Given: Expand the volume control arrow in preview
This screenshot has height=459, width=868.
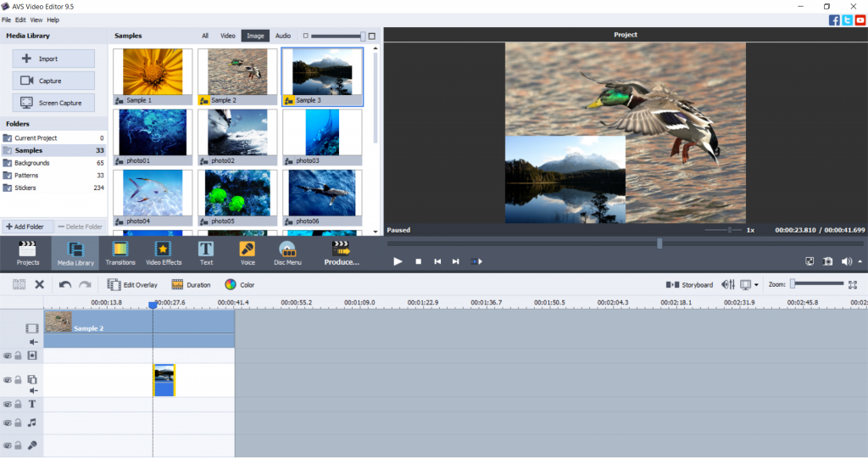Looking at the screenshot, I should (x=860, y=261).
